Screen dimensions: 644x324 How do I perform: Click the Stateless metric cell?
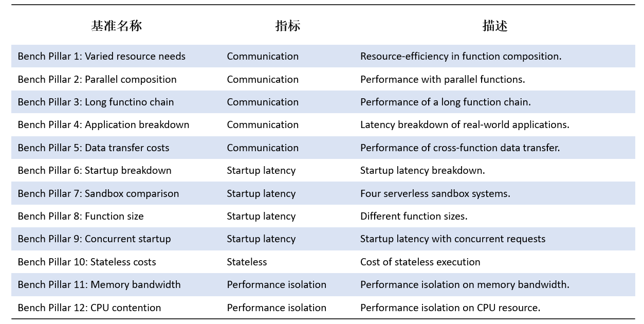(x=247, y=262)
